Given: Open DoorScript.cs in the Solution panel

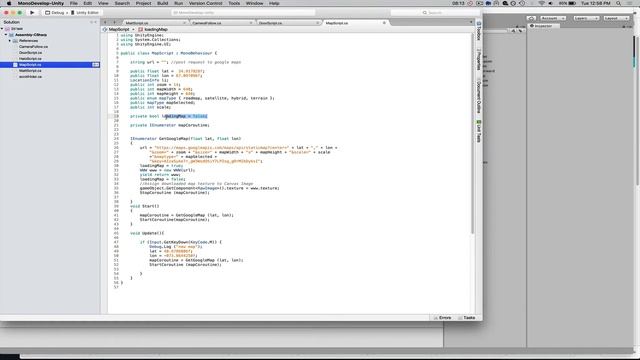Looking at the screenshot, I should (x=30, y=53).
